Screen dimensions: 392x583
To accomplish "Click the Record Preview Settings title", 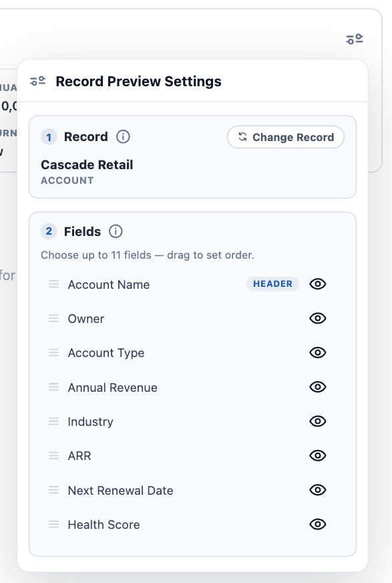I will pyautogui.click(x=138, y=82).
